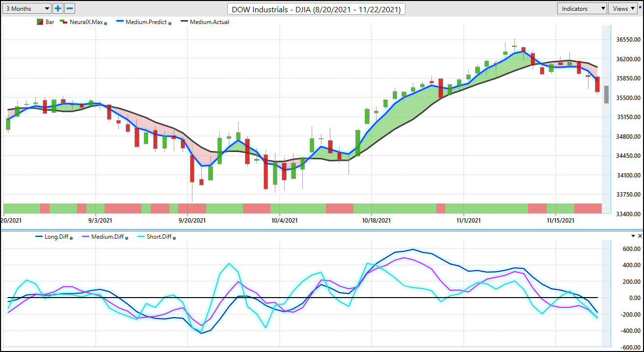Select the Medium.Predict legend label

point(146,22)
